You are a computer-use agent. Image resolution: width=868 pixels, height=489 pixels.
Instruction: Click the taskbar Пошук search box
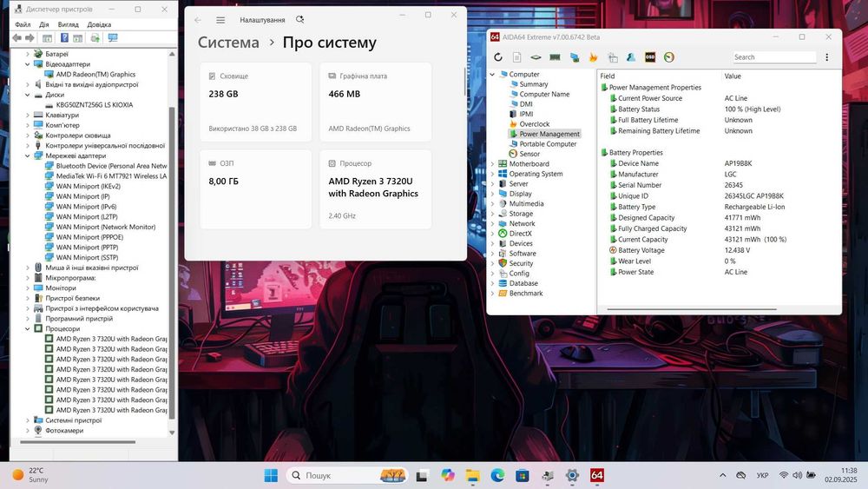click(347, 475)
